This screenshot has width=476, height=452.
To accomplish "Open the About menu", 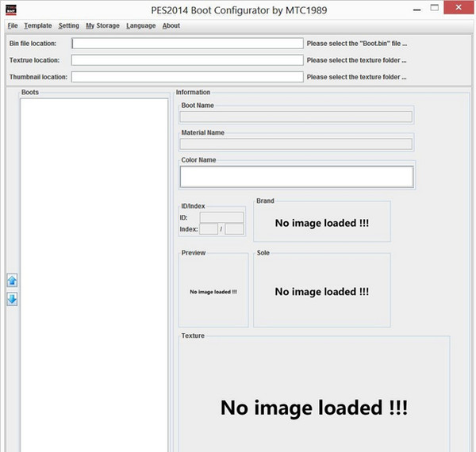I will coord(171,26).
